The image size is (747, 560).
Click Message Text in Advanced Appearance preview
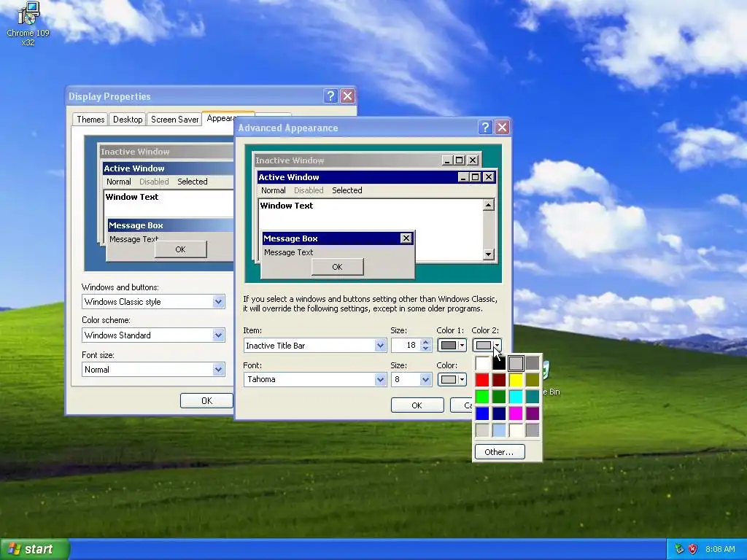coord(288,252)
